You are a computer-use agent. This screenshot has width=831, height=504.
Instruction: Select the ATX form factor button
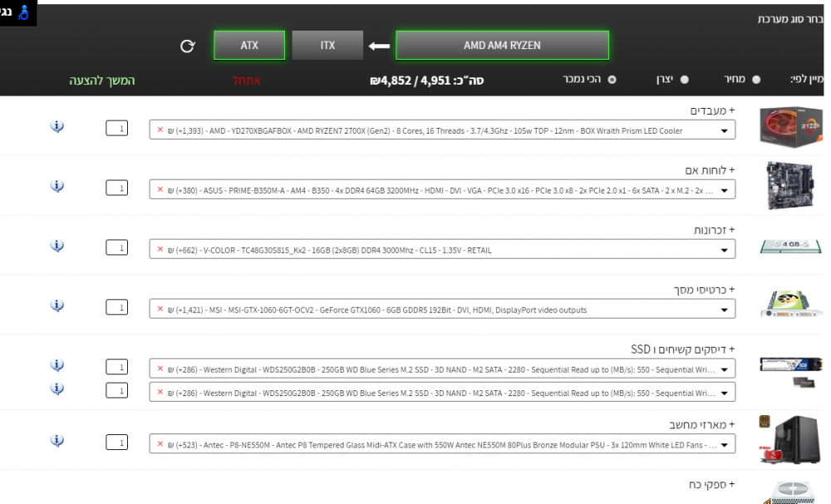coord(249,46)
